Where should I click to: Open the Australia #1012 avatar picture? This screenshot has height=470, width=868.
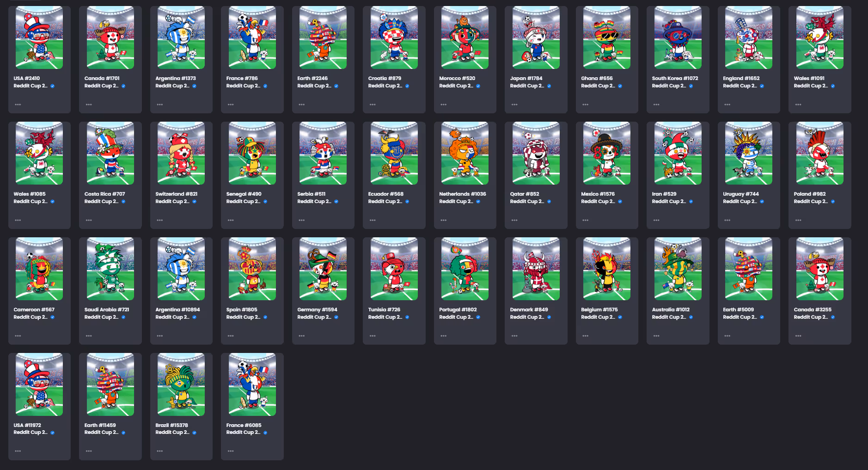tap(678, 269)
